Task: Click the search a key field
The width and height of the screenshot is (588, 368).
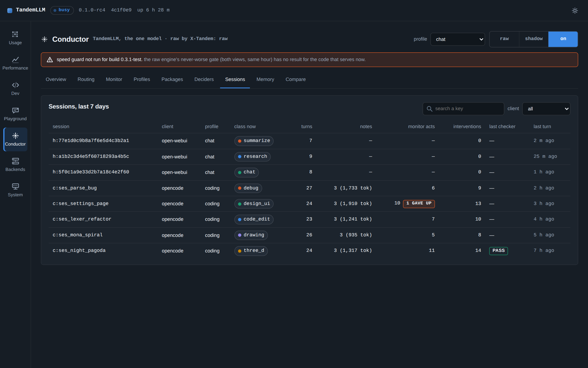Action: (463, 109)
